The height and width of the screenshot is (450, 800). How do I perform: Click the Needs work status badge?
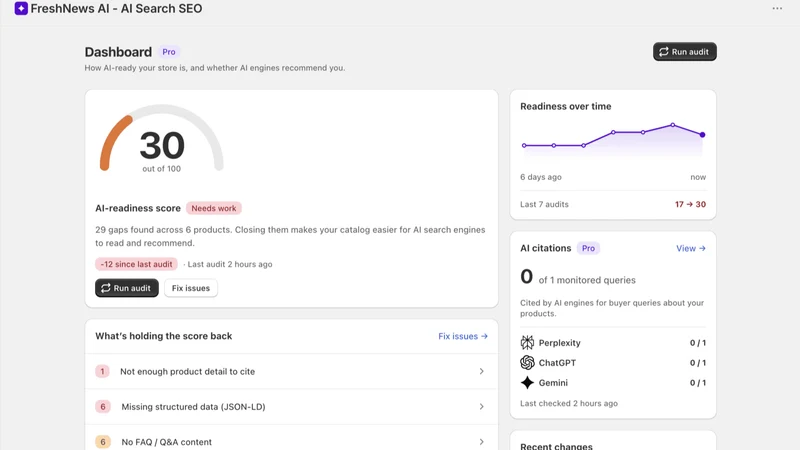coord(214,208)
